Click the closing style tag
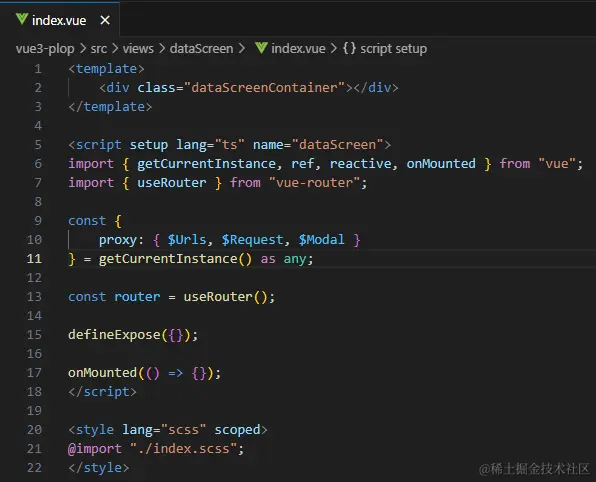The image size is (596, 482). 99,468
